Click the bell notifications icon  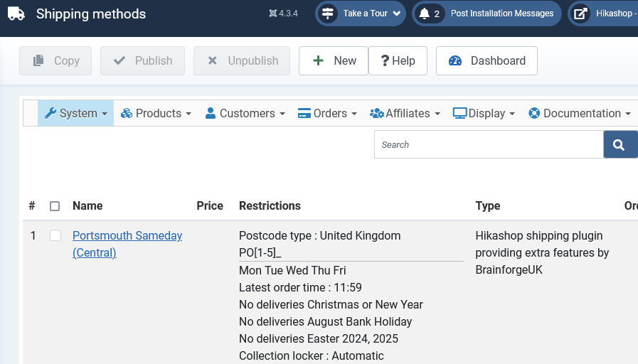[x=425, y=14]
